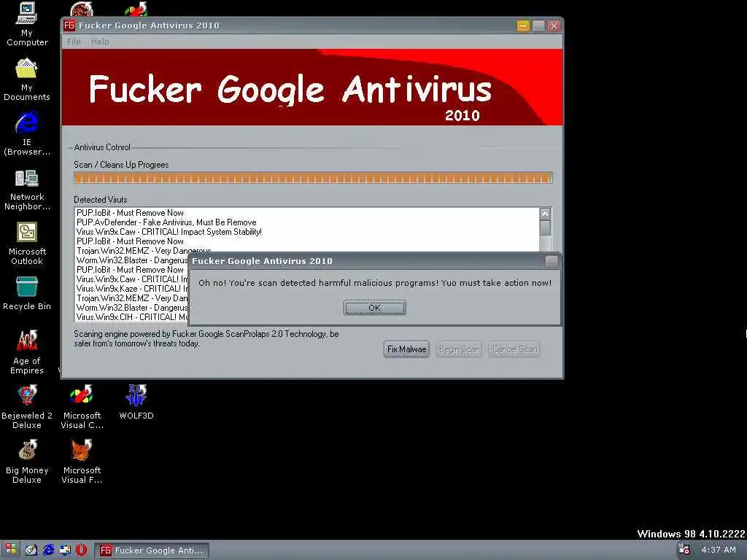The image size is (747, 560).
Task: Select Microsoft Outlook desktop icon
Action: [x=27, y=244]
